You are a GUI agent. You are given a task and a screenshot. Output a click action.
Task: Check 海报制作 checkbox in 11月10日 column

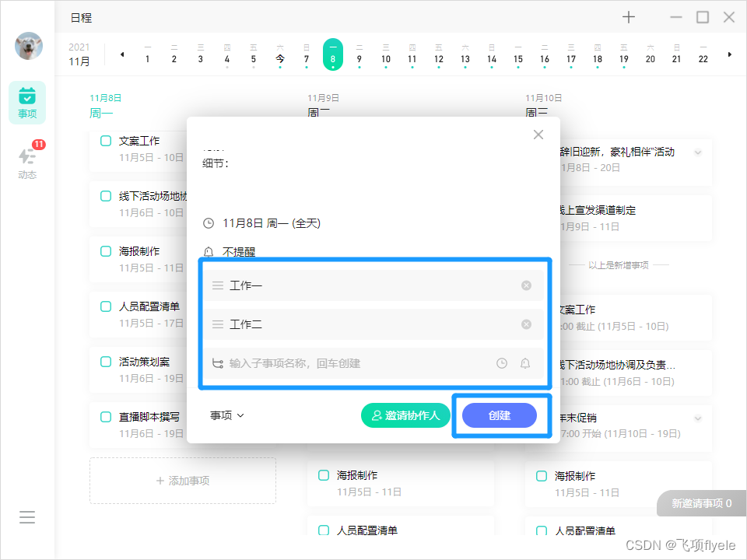[x=542, y=476]
